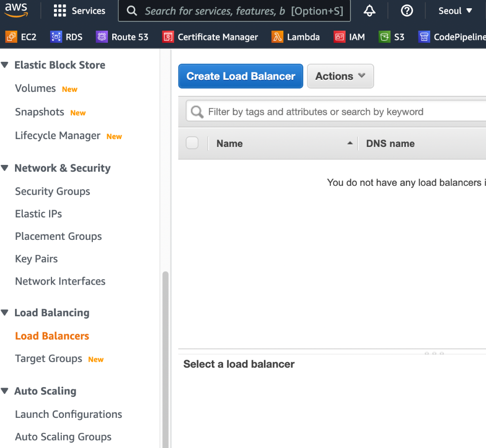Go to Lambda shortcut label
The height and width of the screenshot is (448, 486).
tap(303, 37)
